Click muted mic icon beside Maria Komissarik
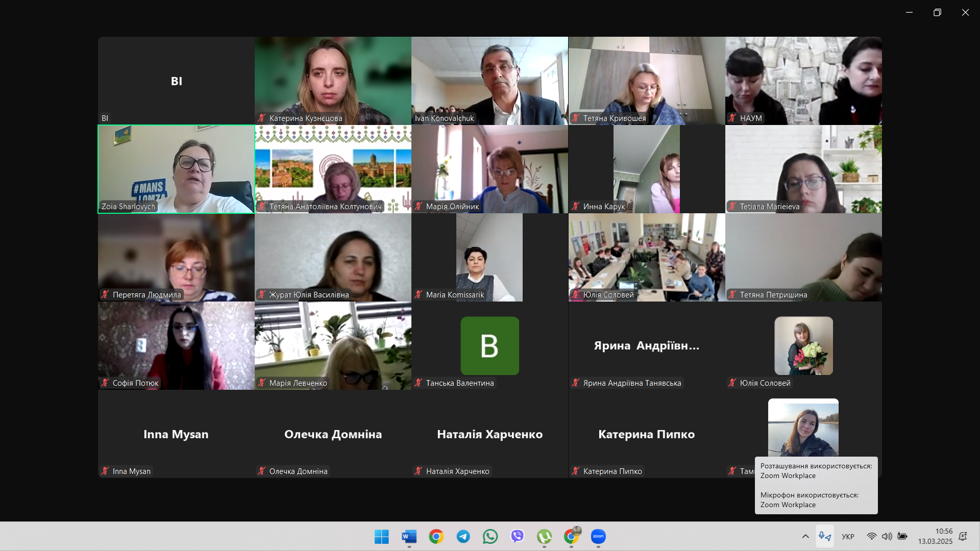This screenshot has width=980, height=551. pyautogui.click(x=419, y=295)
